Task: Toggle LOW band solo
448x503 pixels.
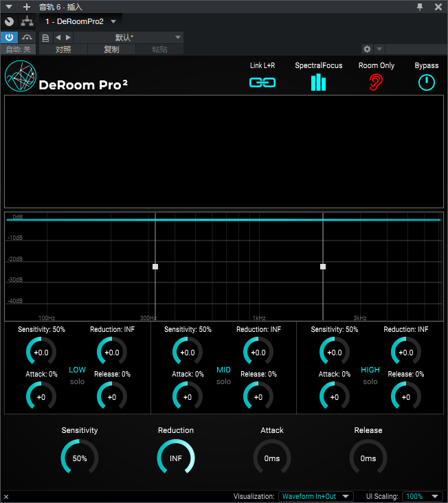Action: pos(77,381)
